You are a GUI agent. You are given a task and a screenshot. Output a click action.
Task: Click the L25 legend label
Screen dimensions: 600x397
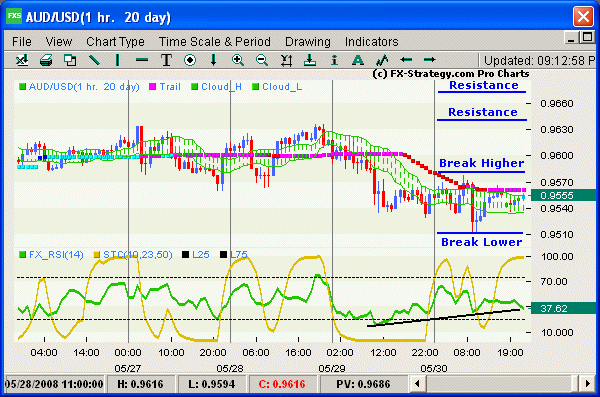point(201,255)
